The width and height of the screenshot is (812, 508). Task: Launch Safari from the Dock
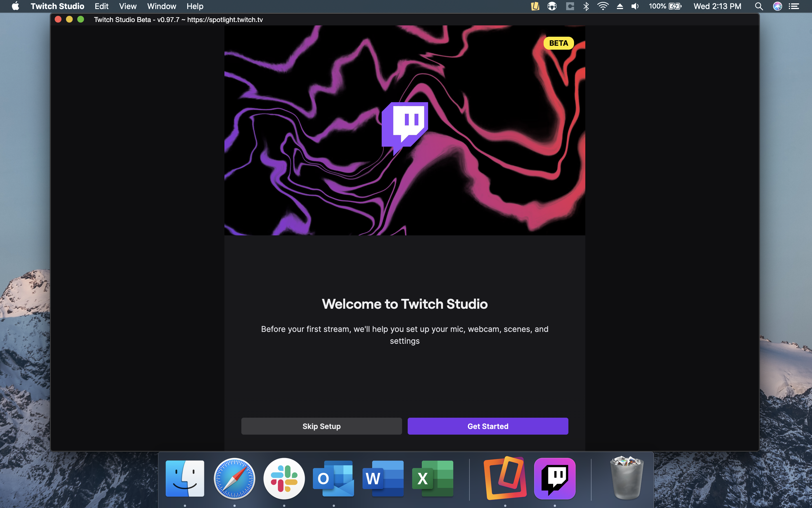pos(235,478)
